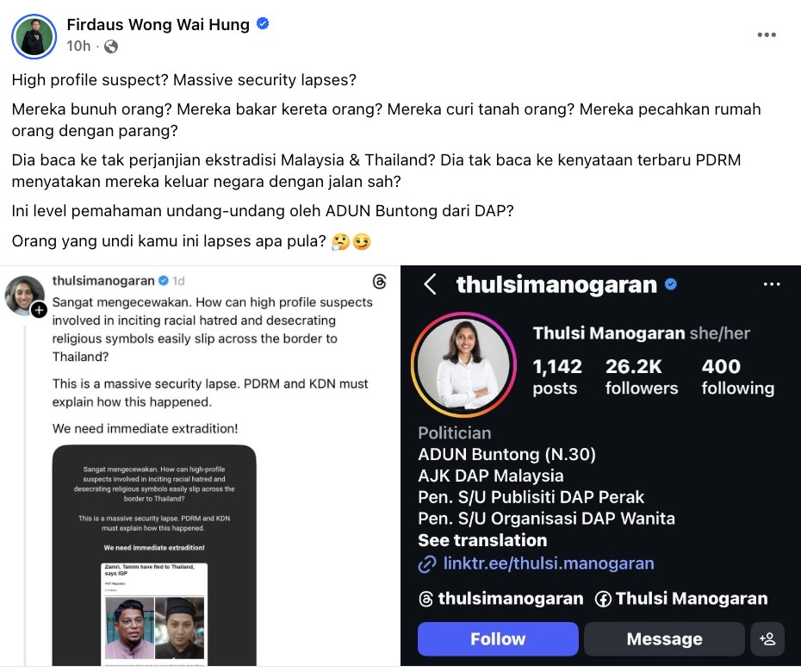Click Firdaus Wong Wai Hung's profile picture
Viewport: 801px width, 672px height.
tap(34, 36)
